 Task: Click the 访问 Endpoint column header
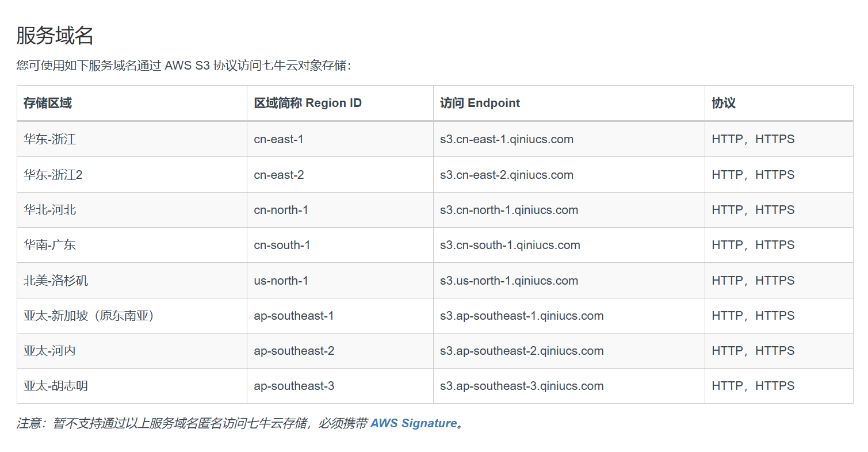[x=480, y=103]
